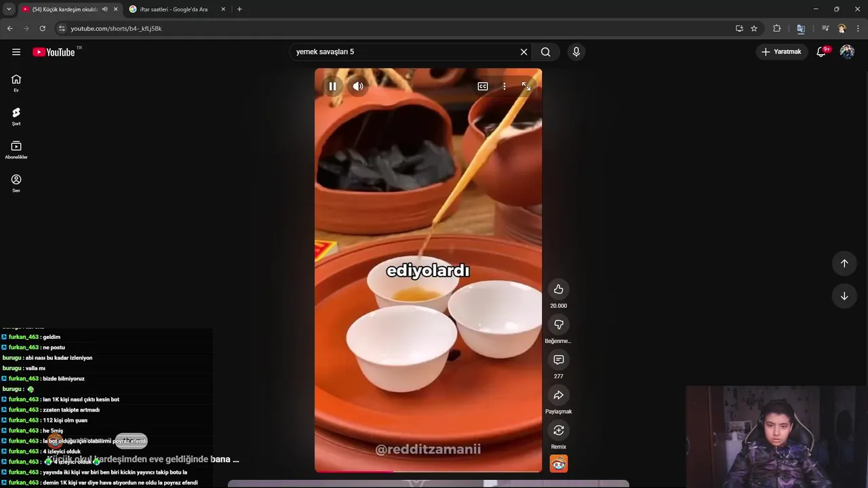868x488 pixels.
Task: Open the comments with 277 count
Action: [559, 360]
